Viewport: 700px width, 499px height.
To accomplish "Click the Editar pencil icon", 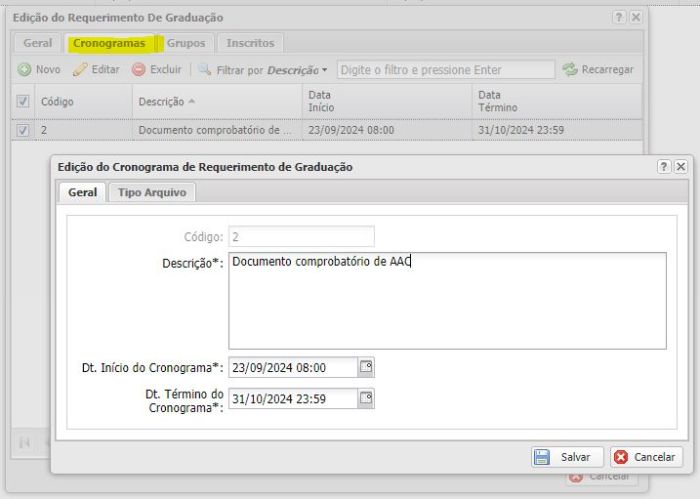I will point(80,70).
